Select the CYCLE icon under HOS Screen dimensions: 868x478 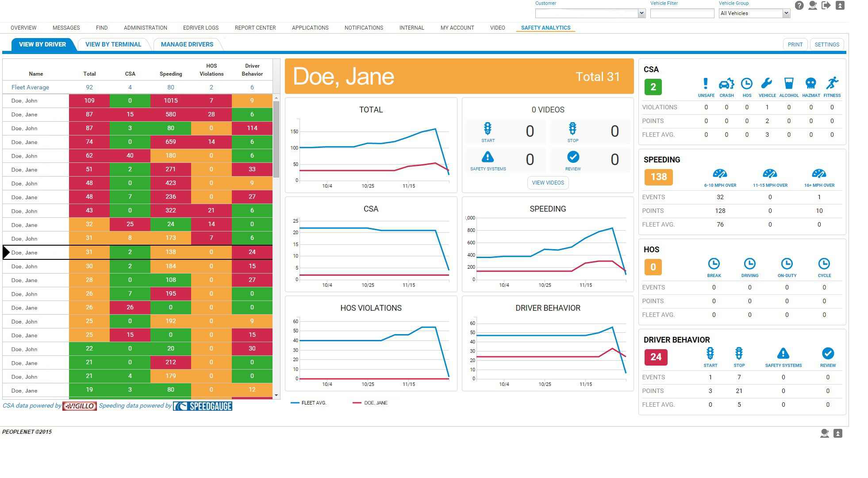(x=824, y=264)
